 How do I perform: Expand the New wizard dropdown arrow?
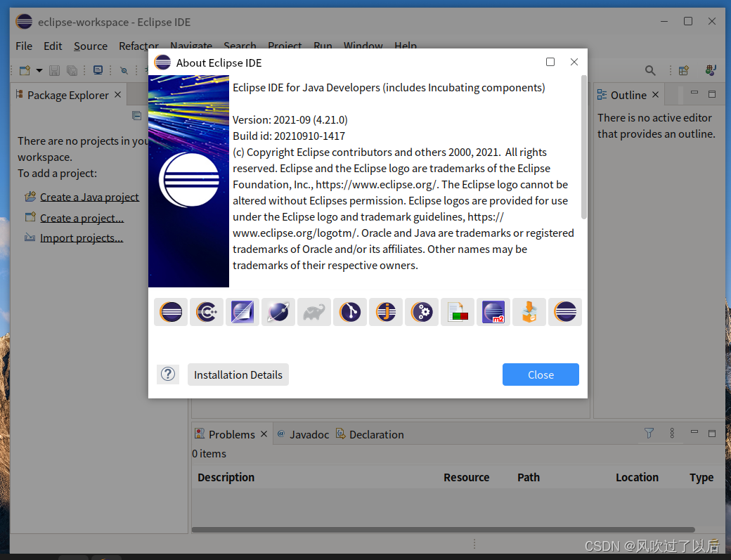point(39,70)
